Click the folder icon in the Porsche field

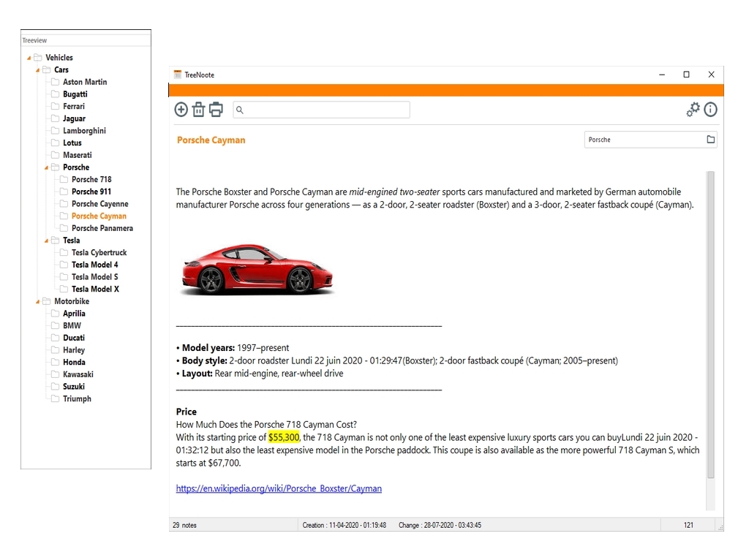pyautogui.click(x=711, y=140)
